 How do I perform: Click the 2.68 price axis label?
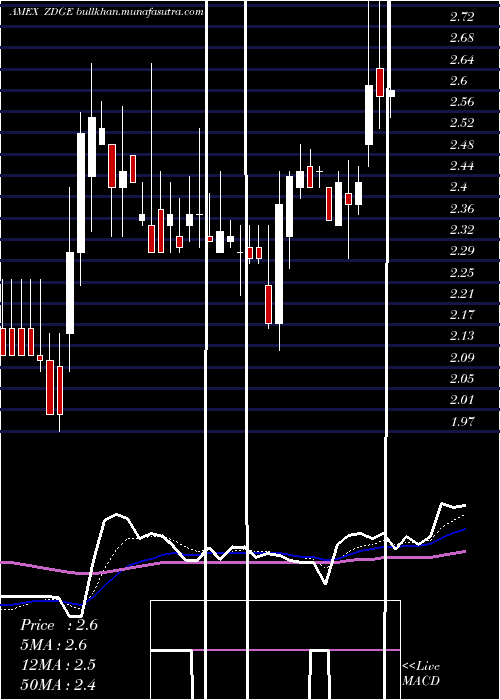pyautogui.click(x=462, y=38)
